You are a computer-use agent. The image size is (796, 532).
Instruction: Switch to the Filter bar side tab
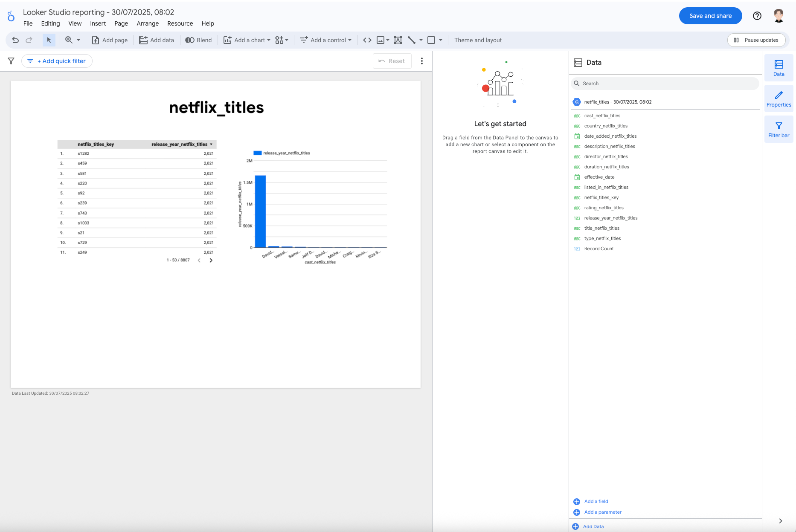(779, 129)
